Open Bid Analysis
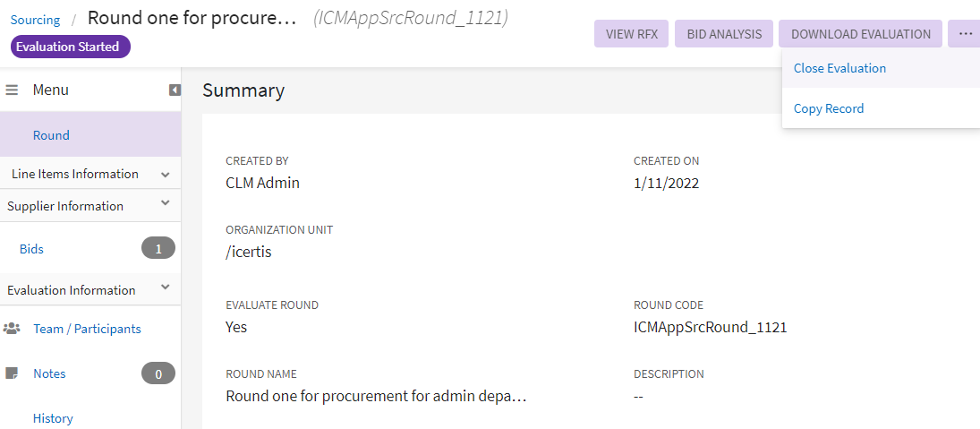 pos(724,34)
